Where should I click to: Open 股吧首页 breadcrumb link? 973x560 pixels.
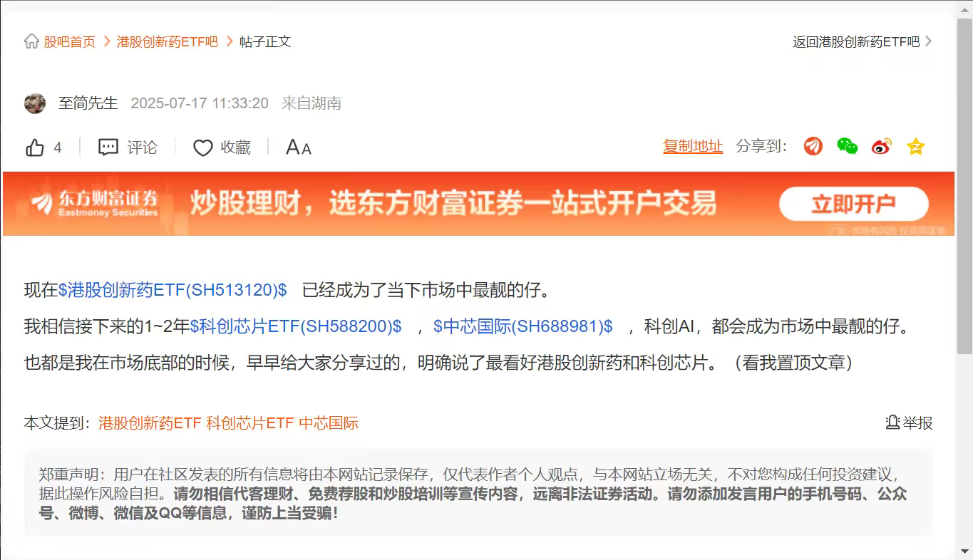click(x=70, y=41)
